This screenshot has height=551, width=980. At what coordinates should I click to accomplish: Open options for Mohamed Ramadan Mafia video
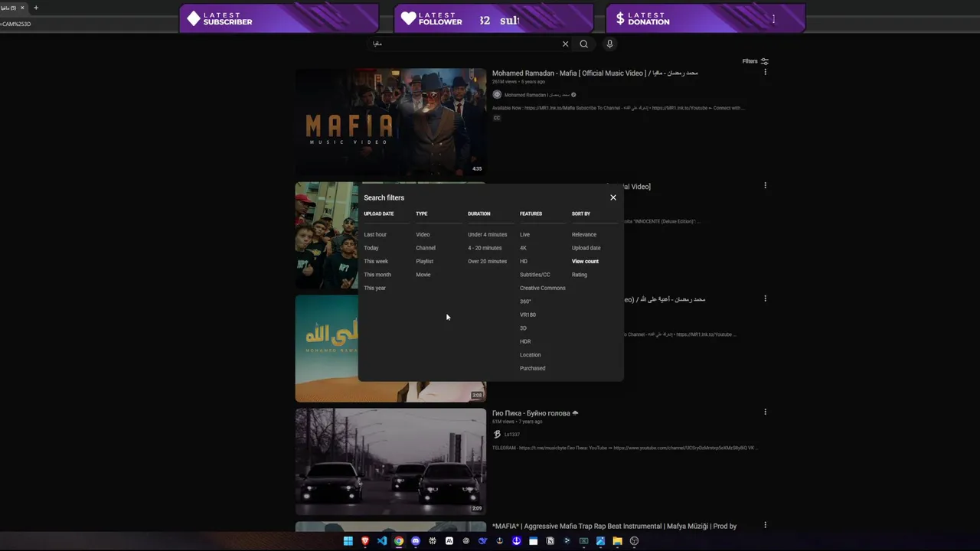coord(765,72)
